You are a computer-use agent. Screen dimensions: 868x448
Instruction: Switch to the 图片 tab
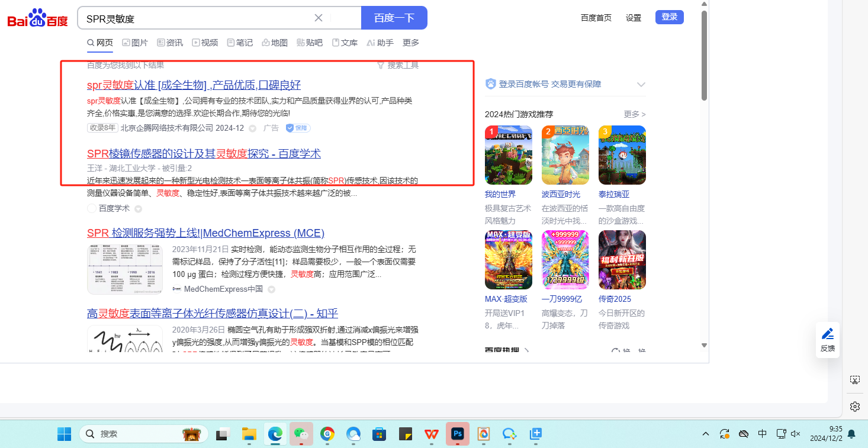pos(135,43)
